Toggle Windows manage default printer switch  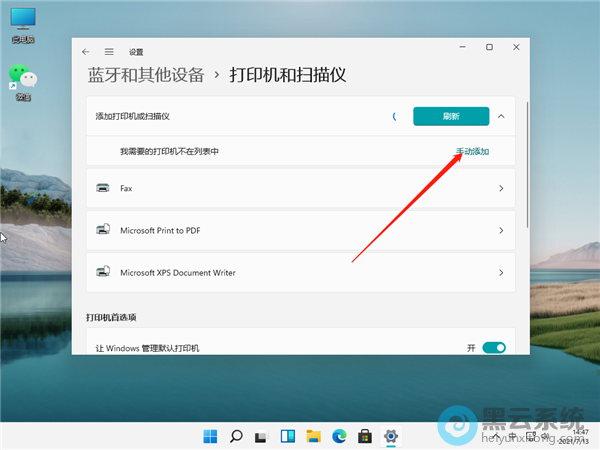coord(493,347)
